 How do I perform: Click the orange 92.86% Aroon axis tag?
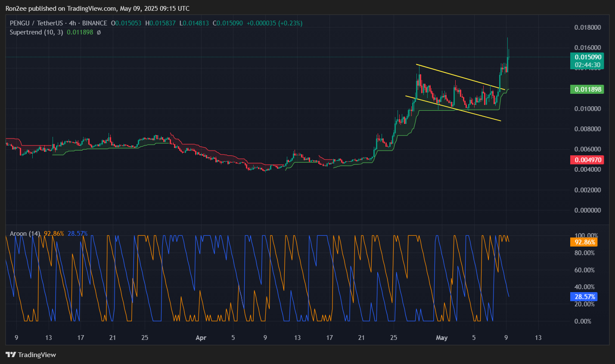tap(585, 242)
